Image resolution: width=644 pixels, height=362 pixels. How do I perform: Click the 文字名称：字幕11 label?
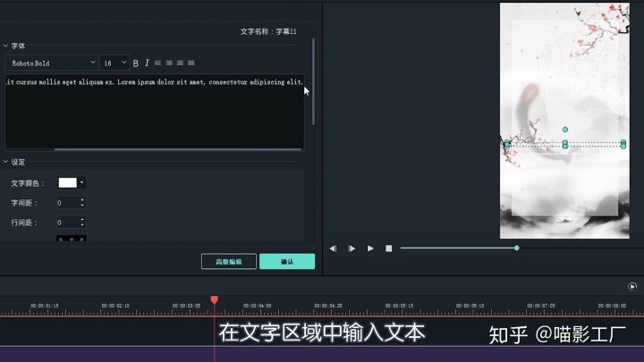click(268, 31)
